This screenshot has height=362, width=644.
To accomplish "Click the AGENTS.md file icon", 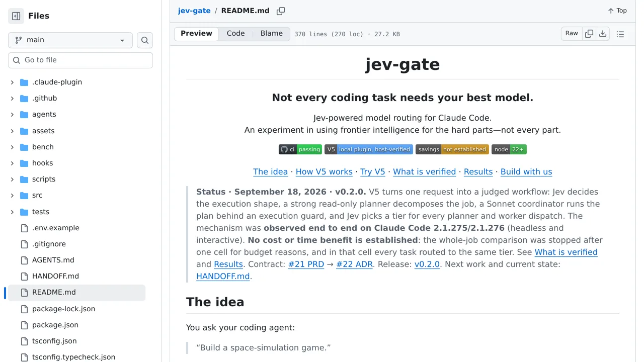I will (24, 260).
